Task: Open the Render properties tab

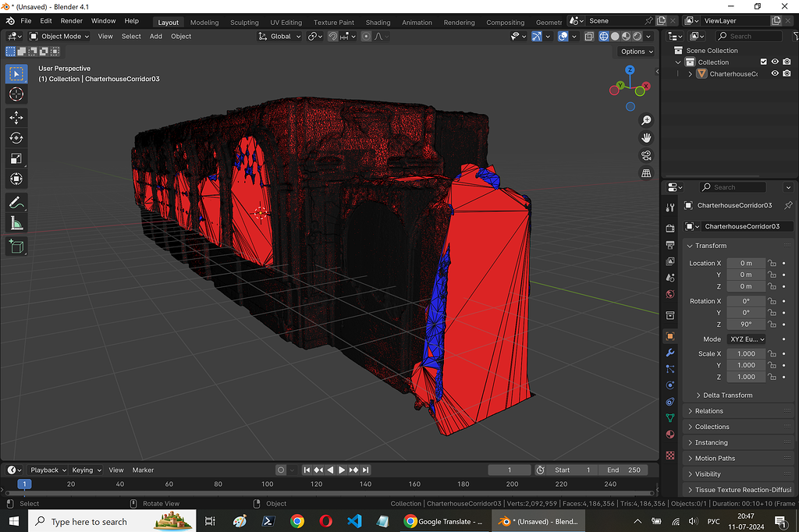Action: click(669, 227)
